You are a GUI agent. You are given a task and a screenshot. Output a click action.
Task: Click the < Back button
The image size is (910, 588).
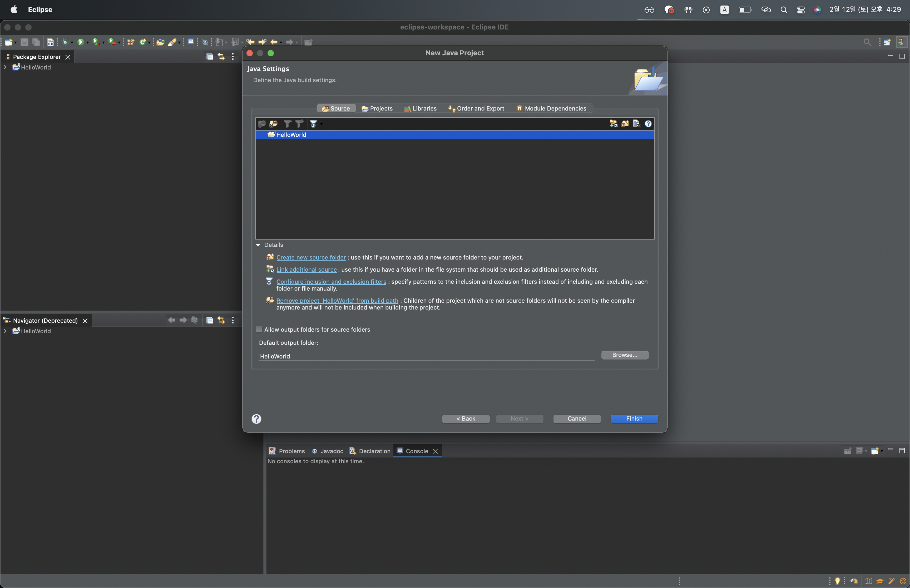(x=466, y=419)
